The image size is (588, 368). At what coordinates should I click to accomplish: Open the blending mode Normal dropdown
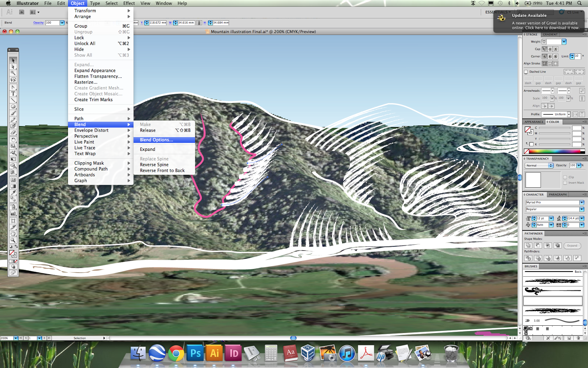point(539,166)
